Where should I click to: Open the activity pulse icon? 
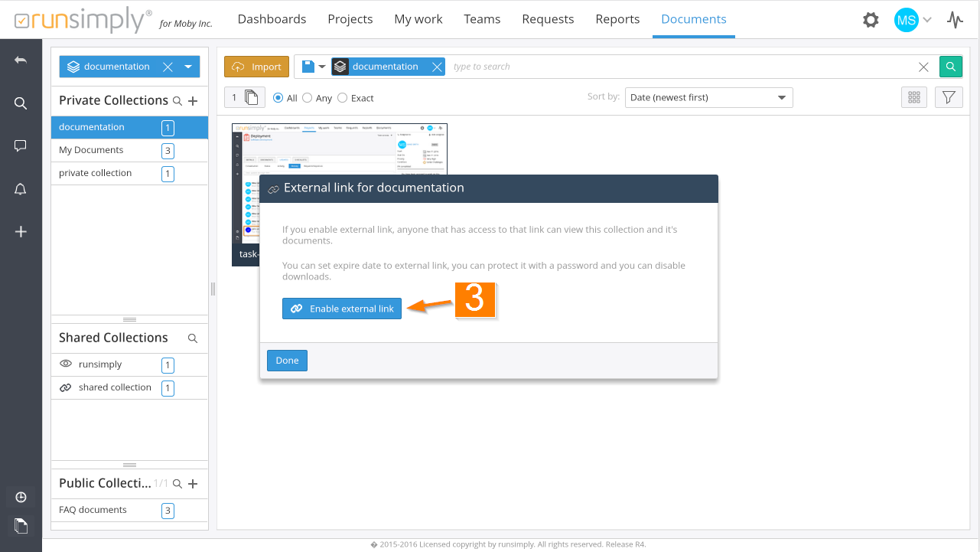(x=955, y=20)
